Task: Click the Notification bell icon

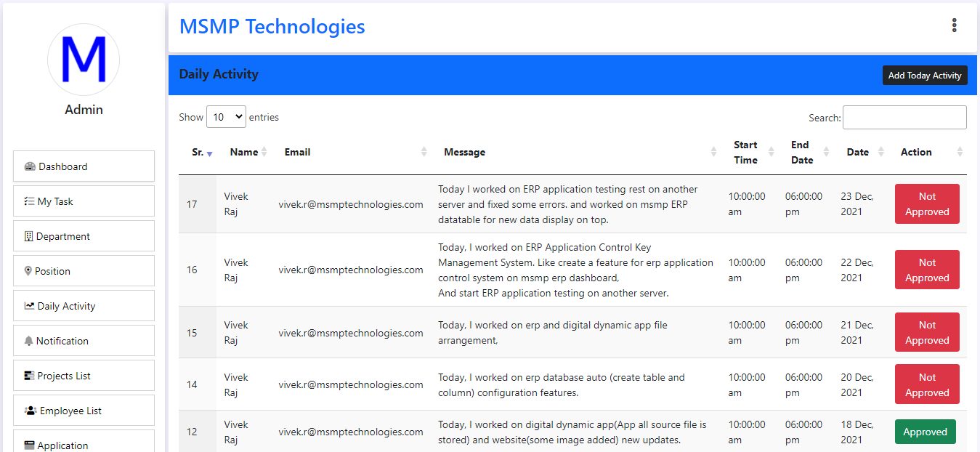Action: pyautogui.click(x=28, y=341)
